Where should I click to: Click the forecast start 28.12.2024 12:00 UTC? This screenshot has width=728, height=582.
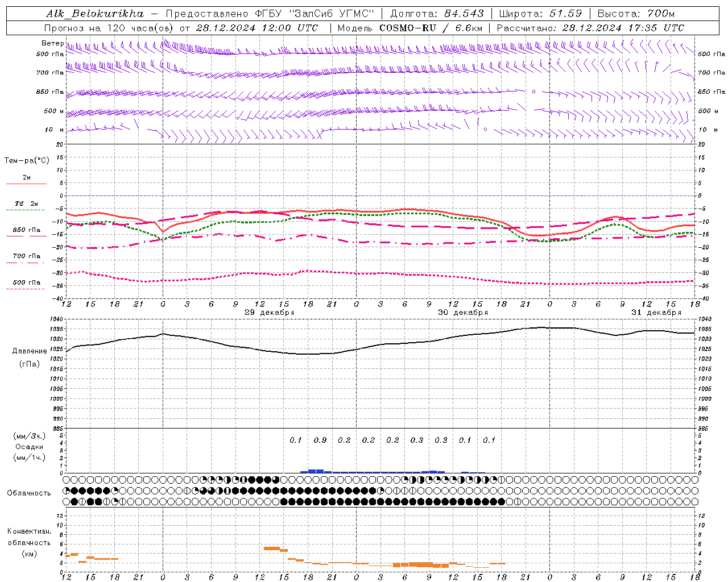point(257,28)
